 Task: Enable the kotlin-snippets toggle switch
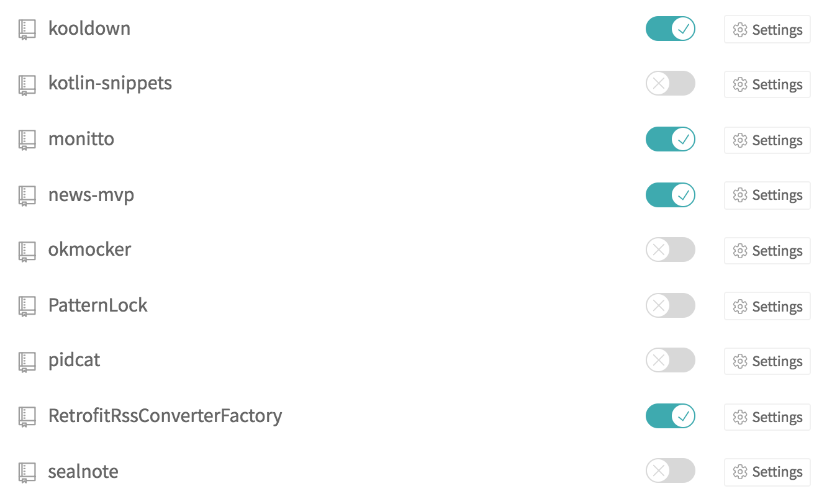click(x=670, y=83)
